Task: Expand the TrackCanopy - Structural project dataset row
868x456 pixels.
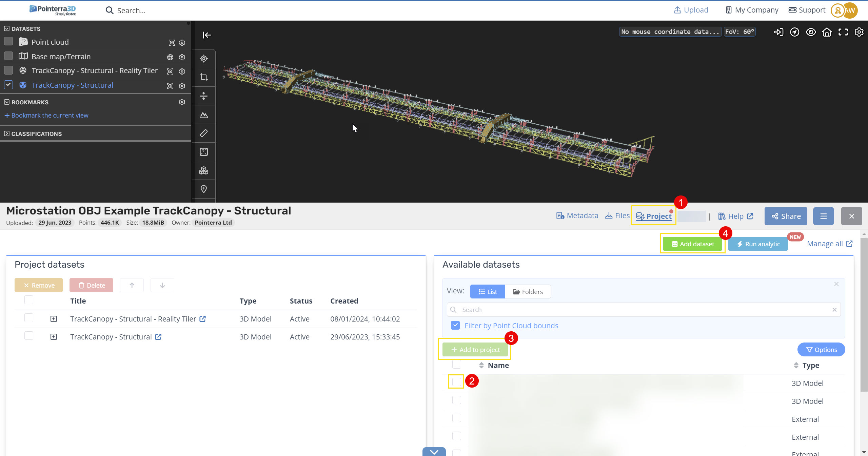Action: point(54,336)
